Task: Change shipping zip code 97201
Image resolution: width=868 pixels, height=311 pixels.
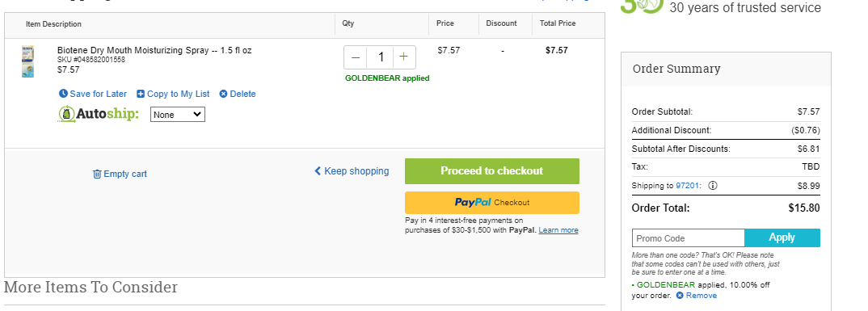Action: (x=688, y=186)
